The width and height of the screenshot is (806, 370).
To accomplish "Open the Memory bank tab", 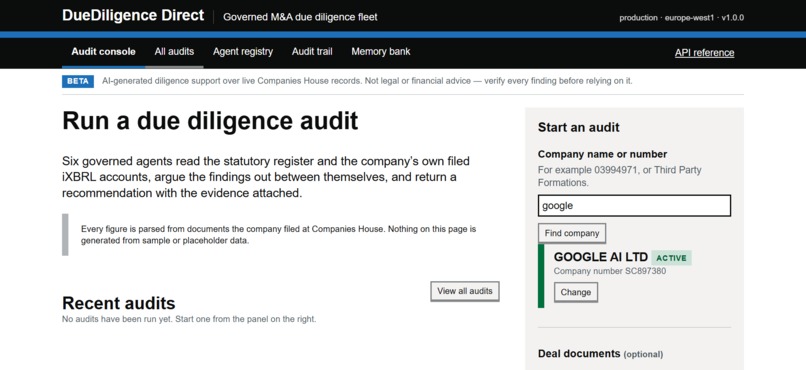I will point(381,52).
